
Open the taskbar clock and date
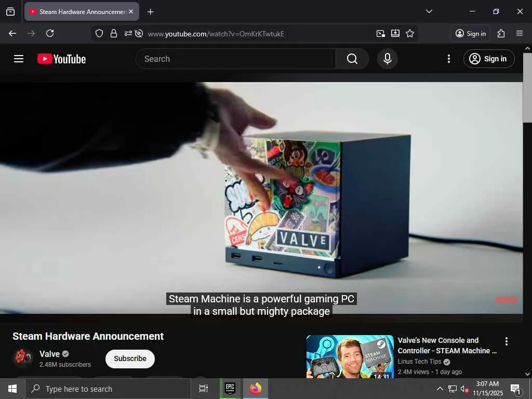pyautogui.click(x=487, y=389)
